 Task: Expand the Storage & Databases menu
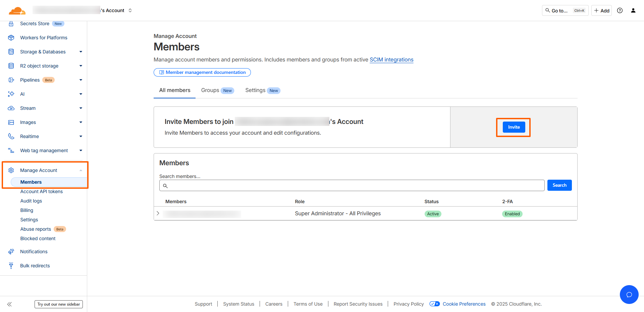click(80, 52)
